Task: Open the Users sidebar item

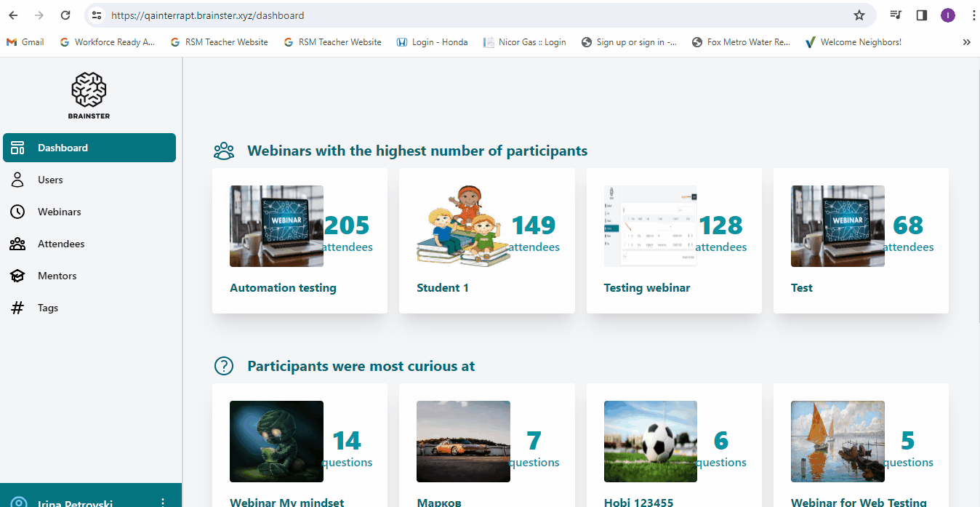Action: point(50,180)
